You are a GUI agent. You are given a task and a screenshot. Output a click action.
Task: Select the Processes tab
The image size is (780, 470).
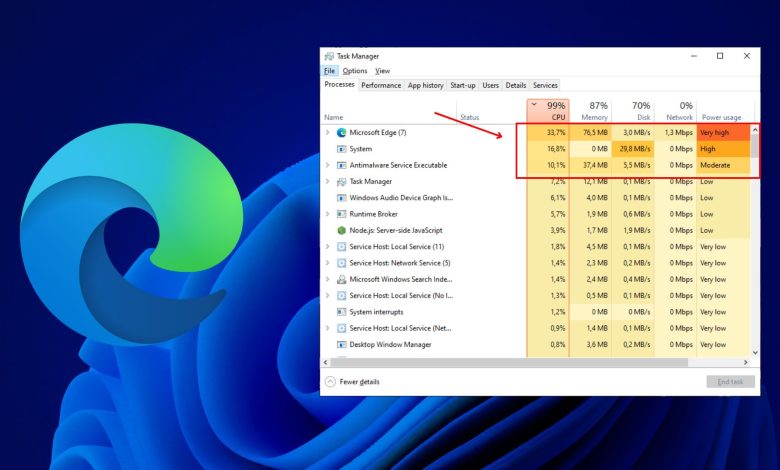(x=339, y=85)
